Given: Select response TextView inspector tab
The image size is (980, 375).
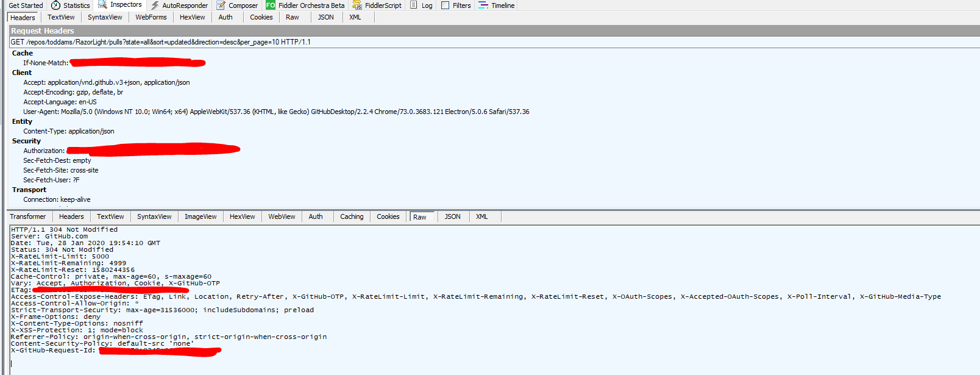Looking at the screenshot, I should pos(110,216).
